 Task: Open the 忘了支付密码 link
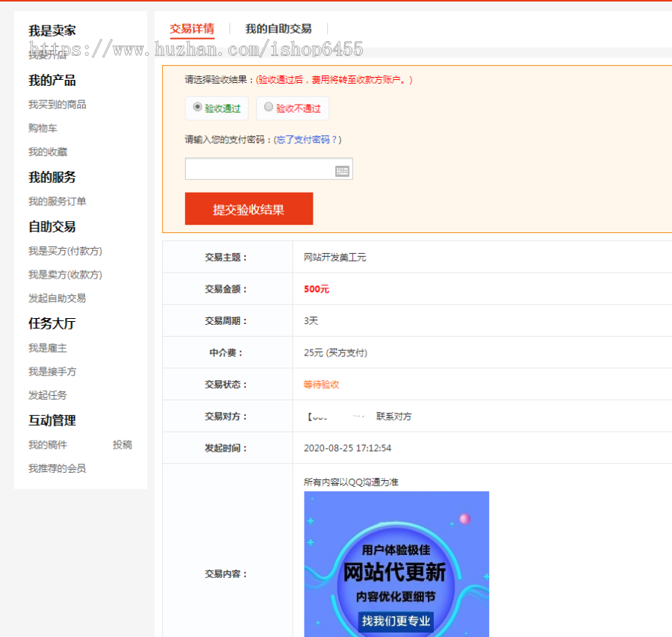(x=306, y=140)
